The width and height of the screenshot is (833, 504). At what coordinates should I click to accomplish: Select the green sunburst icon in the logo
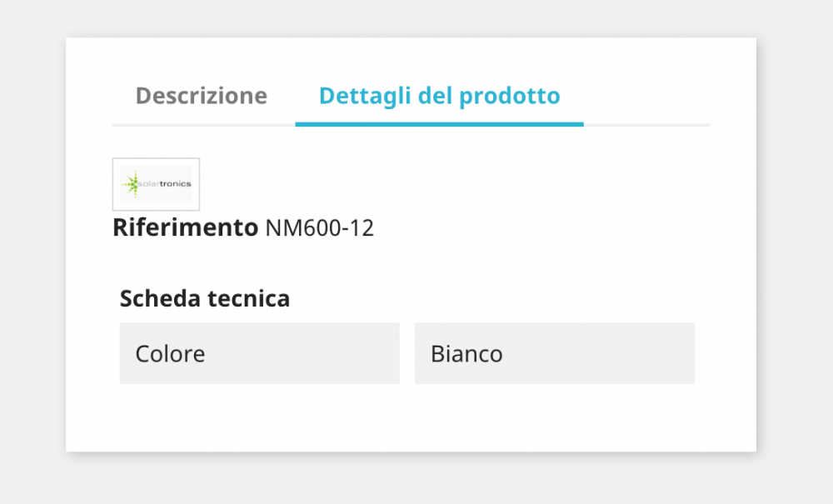tap(133, 183)
